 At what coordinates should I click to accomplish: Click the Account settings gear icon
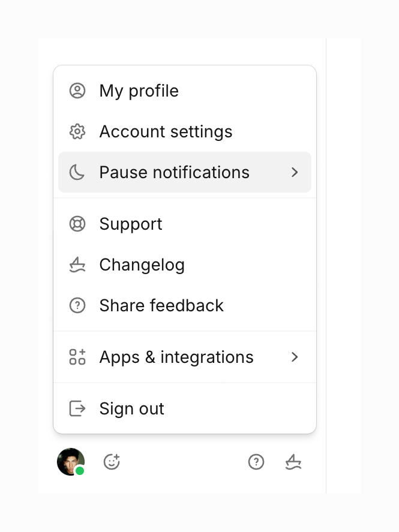tap(77, 131)
